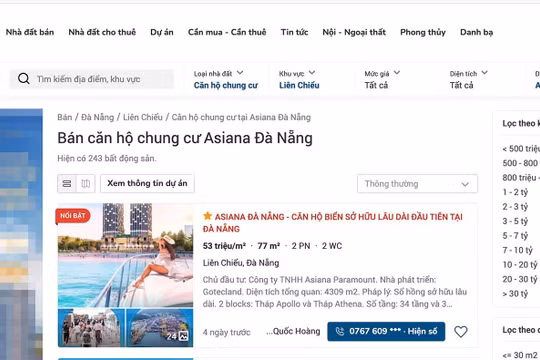The width and height of the screenshot is (540, 360).
Task: Filter price by > 30 tỷ
Action: pos(515,294)
